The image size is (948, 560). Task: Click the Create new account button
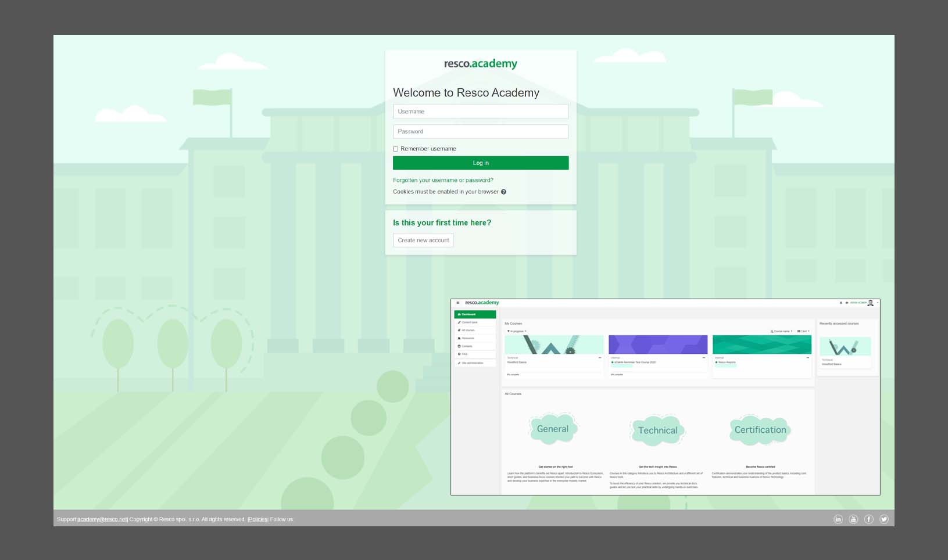click(423, 240)
